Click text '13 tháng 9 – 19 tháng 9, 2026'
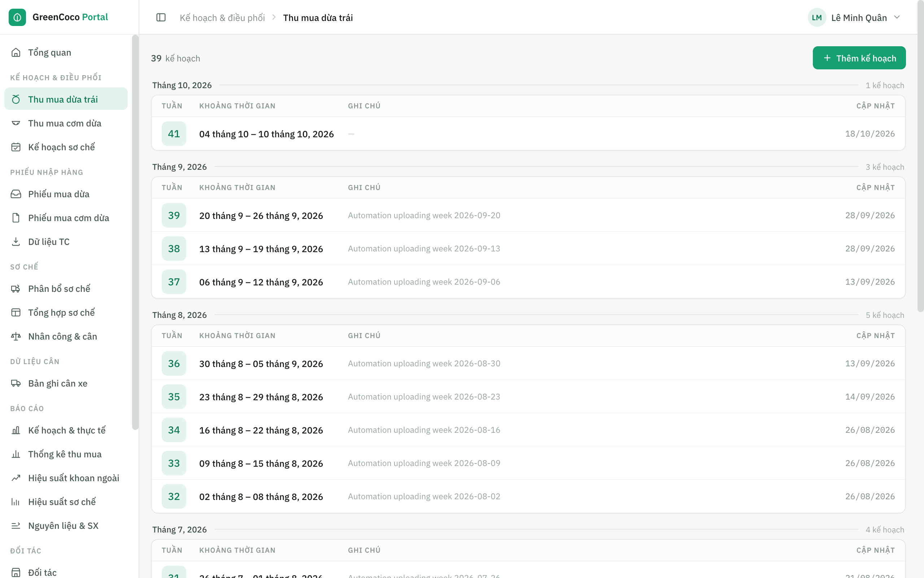The height and width of the screenshot is (578, 924). pyautogui.click(x=261, y=249)
